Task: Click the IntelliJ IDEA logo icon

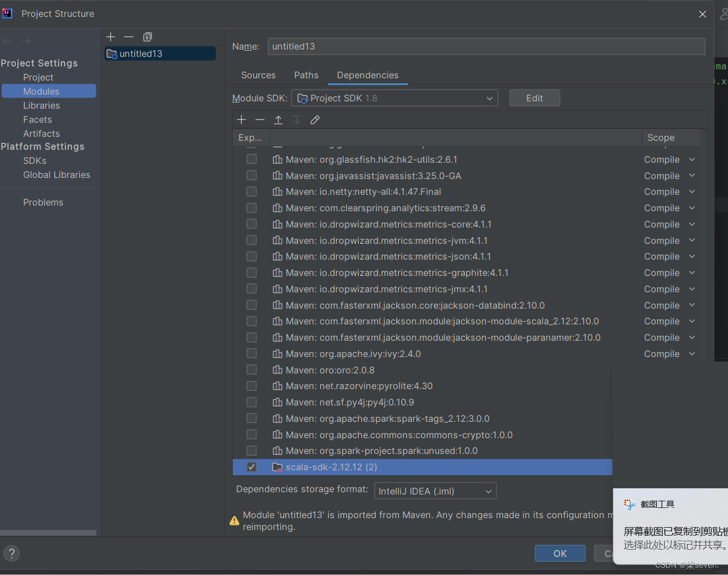Action: coord(7,14)
